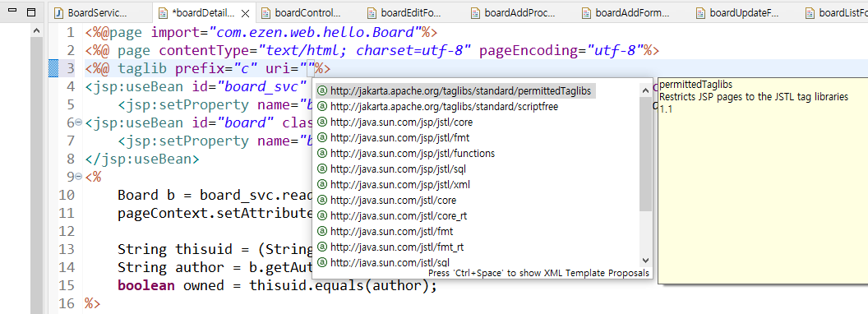Screen dimensions: 868x314
Task: Select http://java.sun.com/jstl/fmt proposal
Action: coord(392,231)
